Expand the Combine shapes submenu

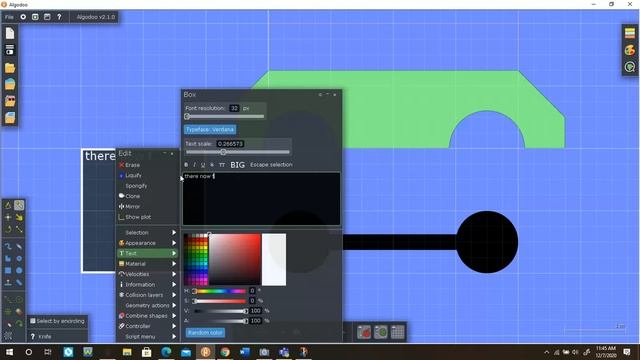click(x=147, y=316)
